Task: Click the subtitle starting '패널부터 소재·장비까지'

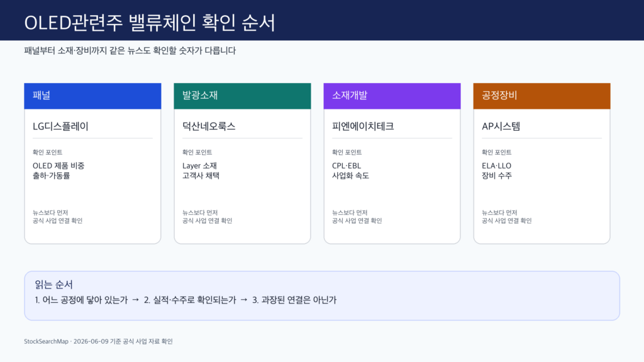Action: tap(130, 51)
